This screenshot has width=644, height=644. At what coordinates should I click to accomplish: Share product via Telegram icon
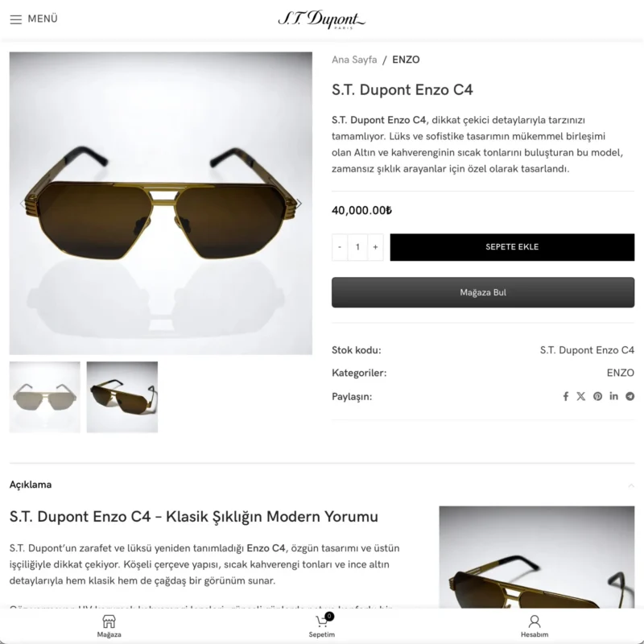click(630, 396)
